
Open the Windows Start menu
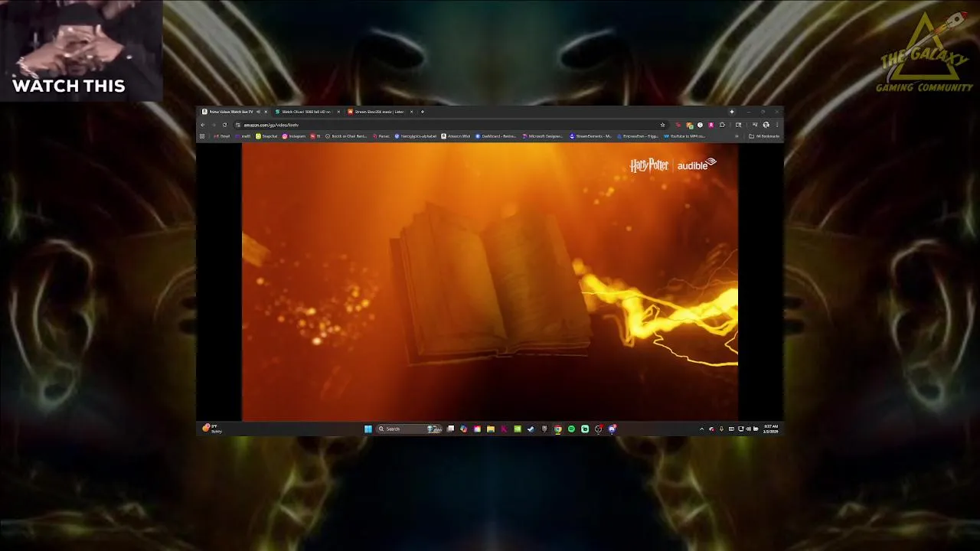tap(368, 429)
